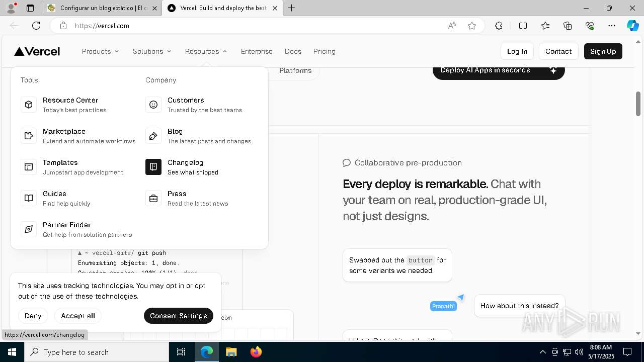The width and height of the screenshot is (644, 362).
Task: Click the Guides book icon
Action: pyautogui.click(x=29, y=198)
